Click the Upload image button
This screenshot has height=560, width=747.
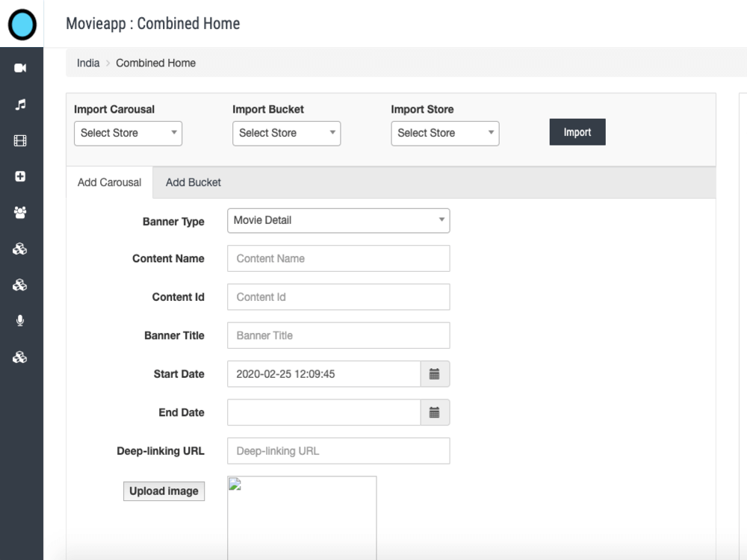164,491
